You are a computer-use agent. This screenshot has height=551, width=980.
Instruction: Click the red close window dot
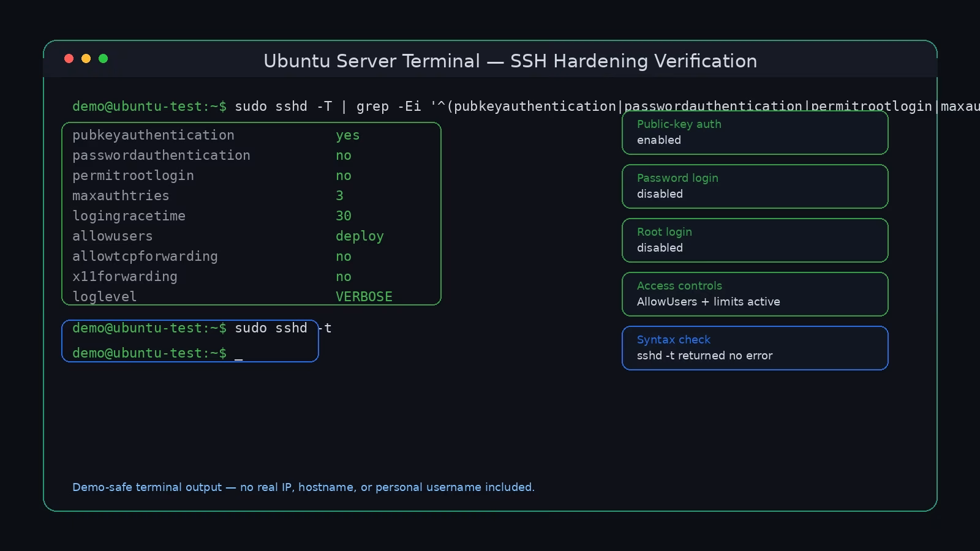(x=69, y=59)
